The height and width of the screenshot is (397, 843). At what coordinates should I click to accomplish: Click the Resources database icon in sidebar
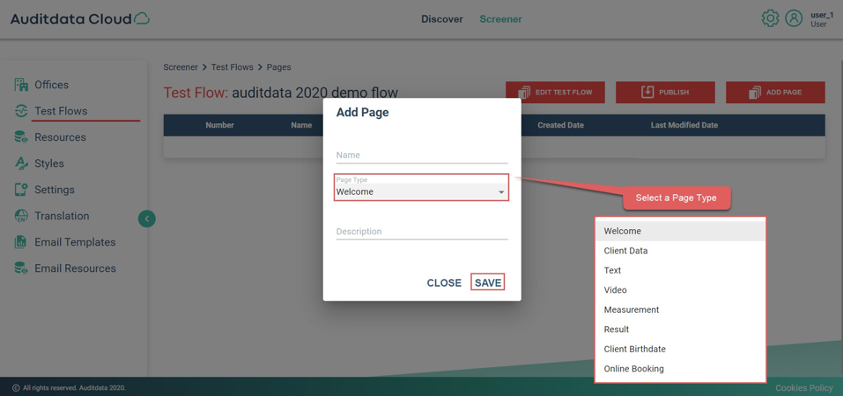21,137
